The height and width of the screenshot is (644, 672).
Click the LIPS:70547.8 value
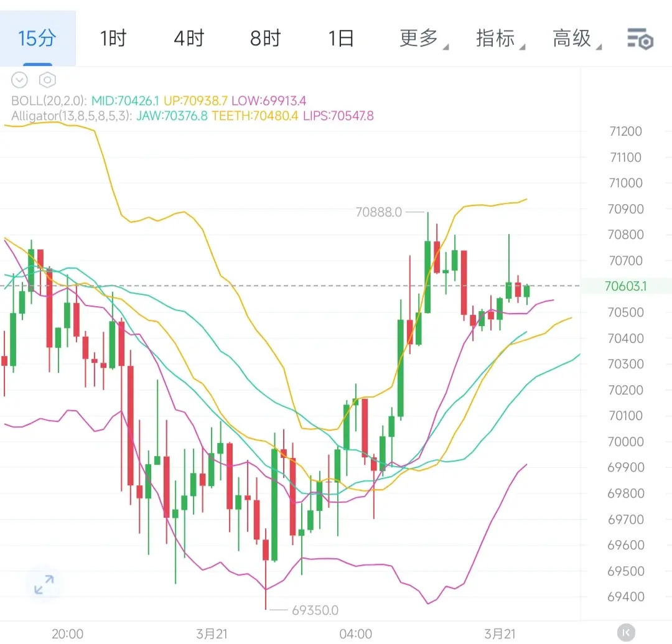tap(338, 116)
